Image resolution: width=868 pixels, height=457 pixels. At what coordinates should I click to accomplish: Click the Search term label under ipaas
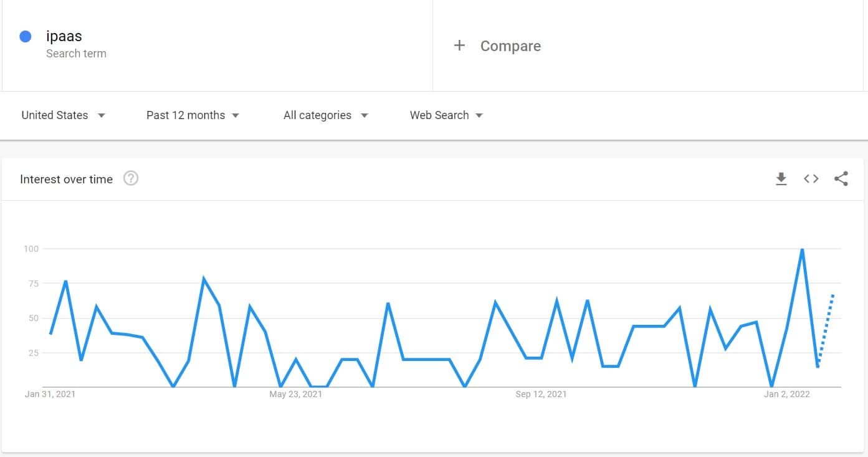(x=76, y=54)
